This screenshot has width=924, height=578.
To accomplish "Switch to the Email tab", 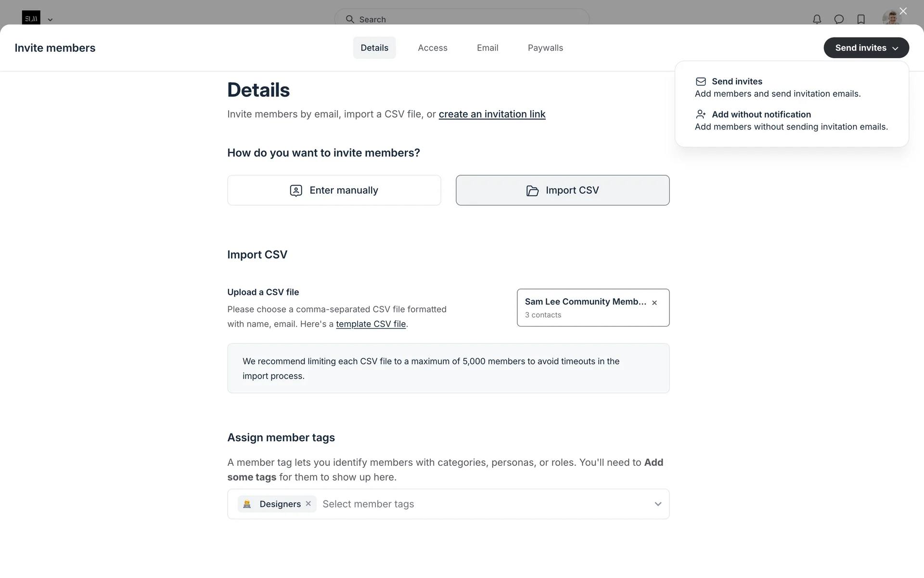I will [x=487, y=48].
